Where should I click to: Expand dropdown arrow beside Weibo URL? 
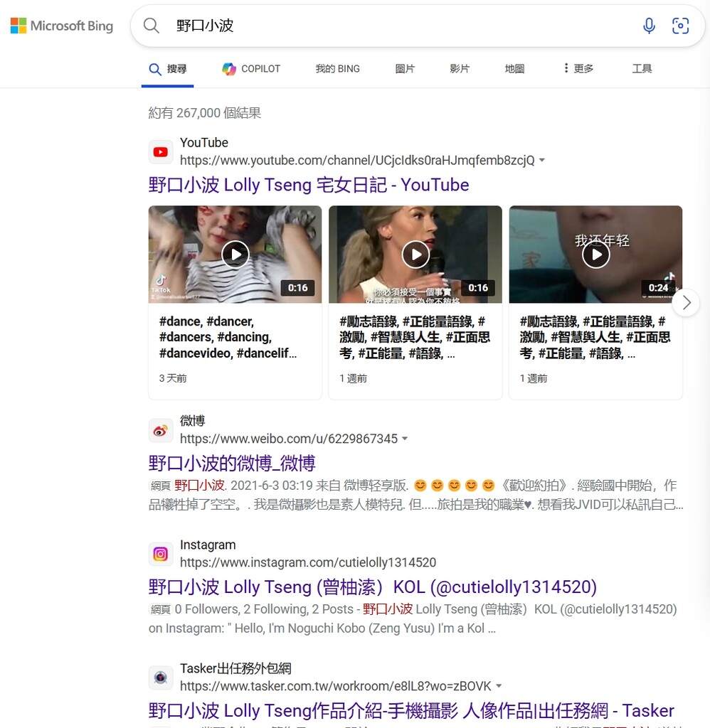click(405, 439)
